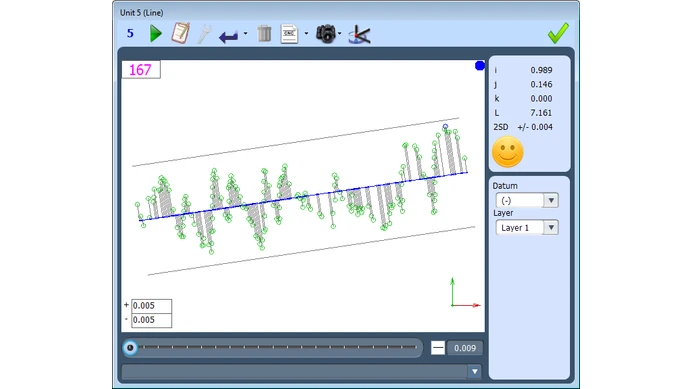Viewport: 692px width, 389px height.
Task: Open the camera dropdown arrow
Action: [x=339, y=34]
